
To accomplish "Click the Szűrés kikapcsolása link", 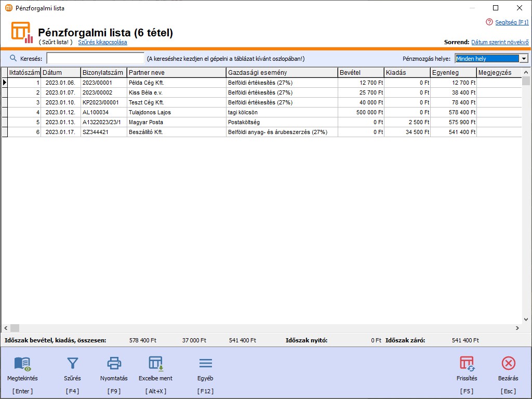I will click(x=102, y=42).
